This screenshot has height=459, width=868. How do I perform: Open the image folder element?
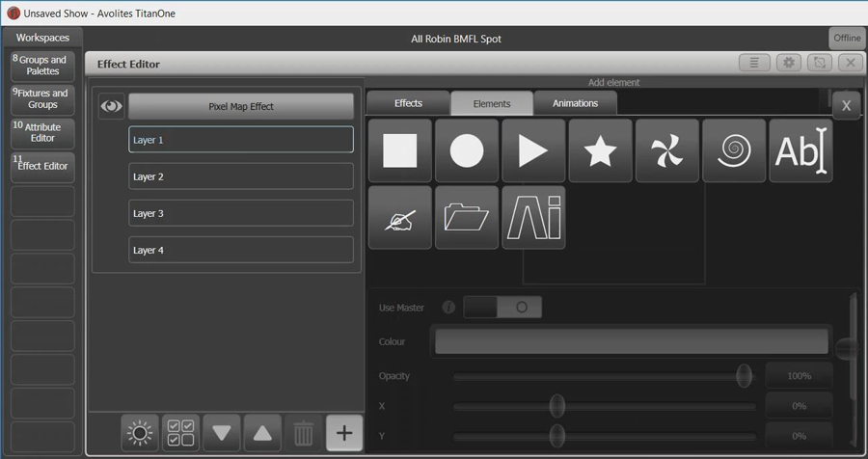tap(467, 218)
